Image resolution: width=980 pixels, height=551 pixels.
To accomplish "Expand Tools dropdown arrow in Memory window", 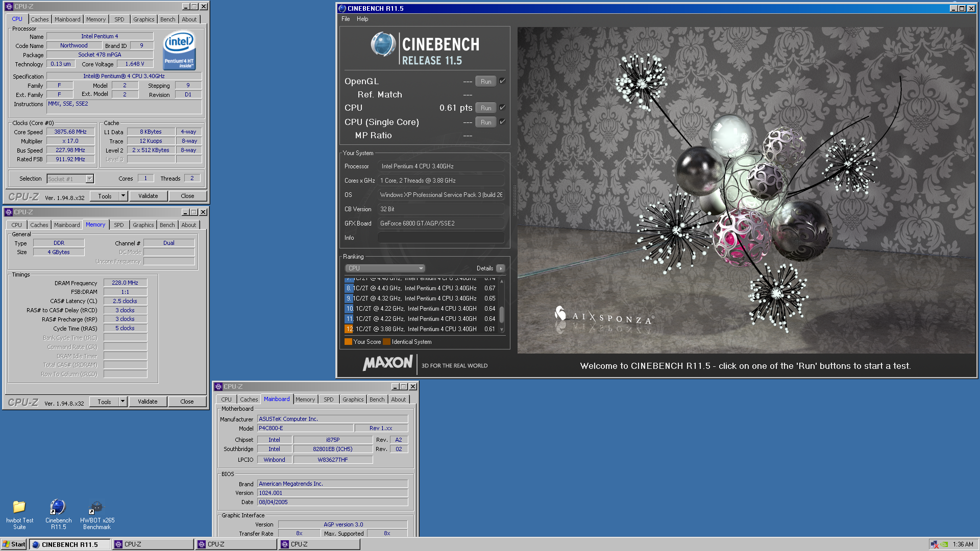I will point(122,402).
